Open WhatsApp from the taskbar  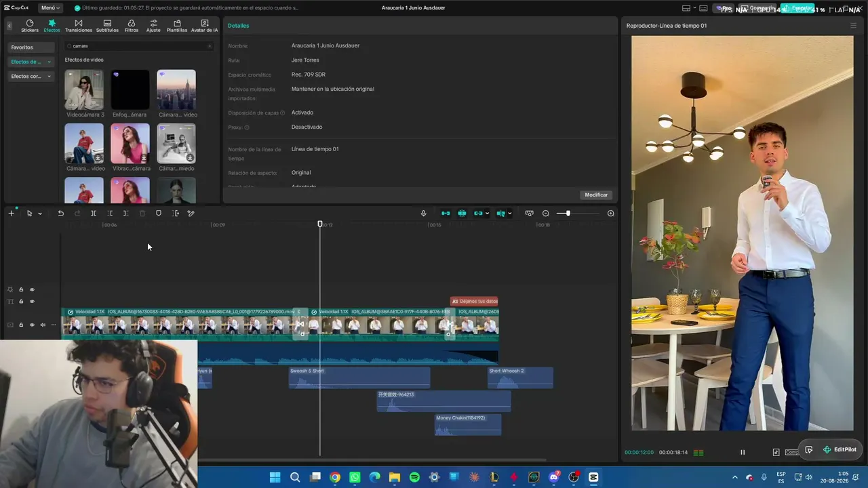coord(355,477)
